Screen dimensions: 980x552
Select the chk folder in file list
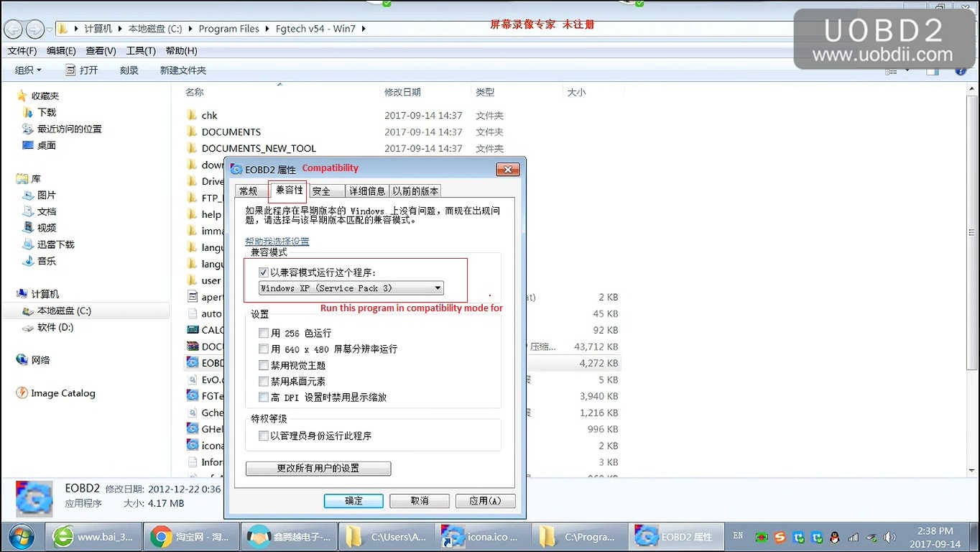[x=209, y=115]
